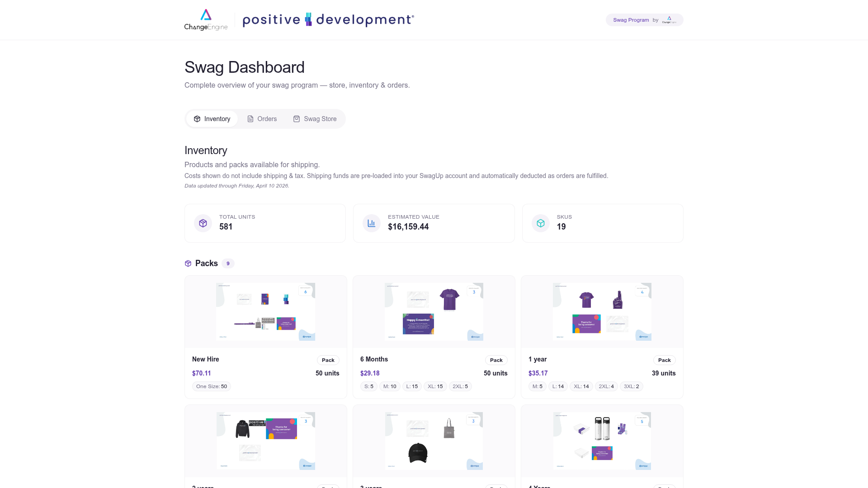868x488 pixels.
Task: Open the 6 Months pack thumbnail
Action: 434,312
